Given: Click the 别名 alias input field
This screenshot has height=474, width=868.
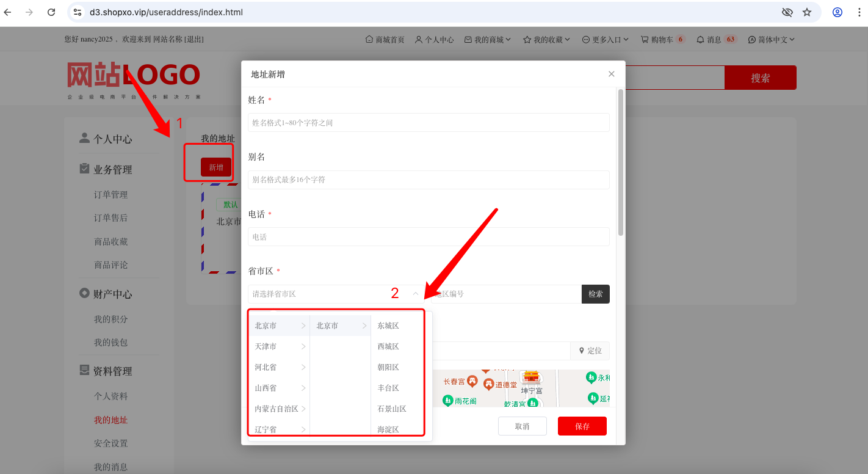Looking at the screenshot, I should [x=429, y=180].
